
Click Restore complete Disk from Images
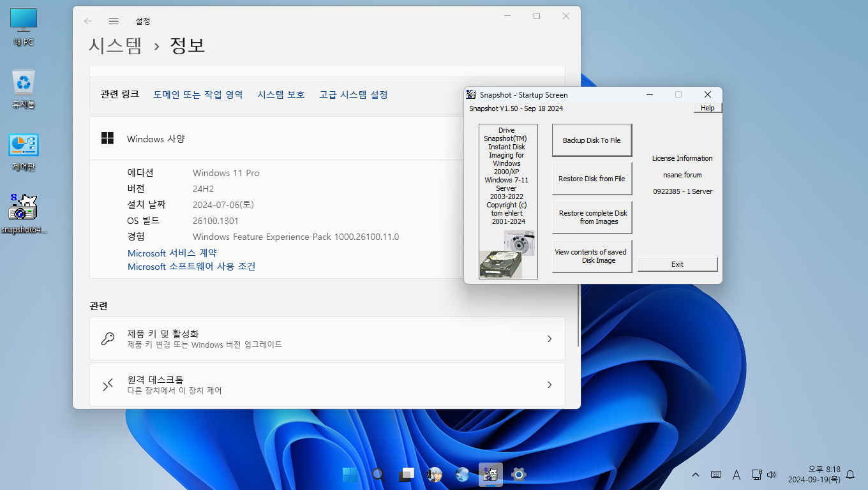592,218
